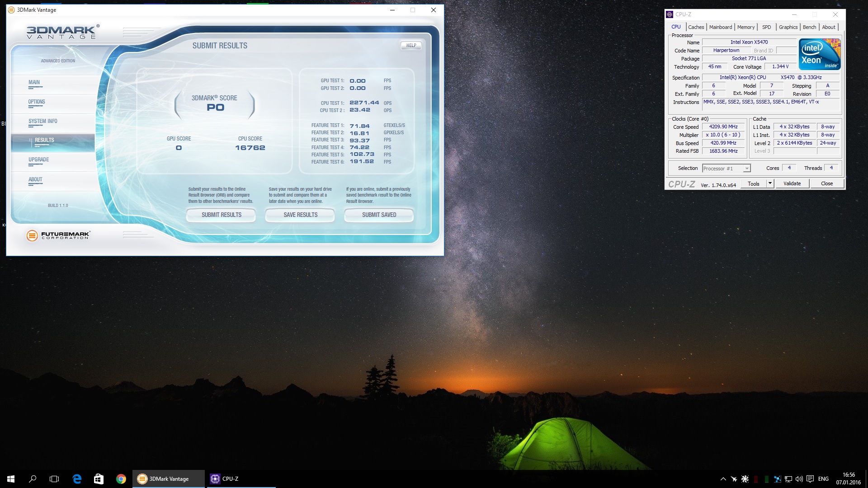Open the Windows Store taskbar icon

coord(99,479)
